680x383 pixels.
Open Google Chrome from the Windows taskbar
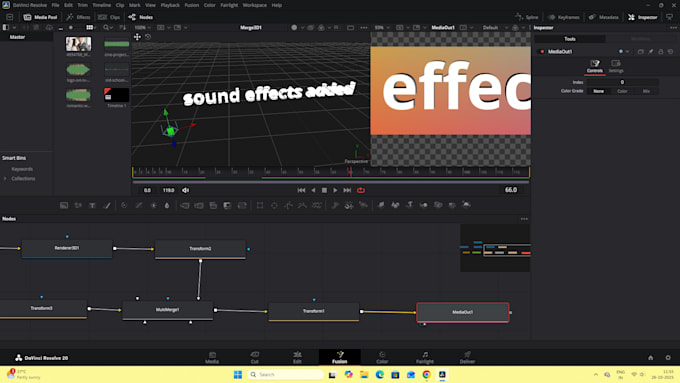click(x=426, y=375)
